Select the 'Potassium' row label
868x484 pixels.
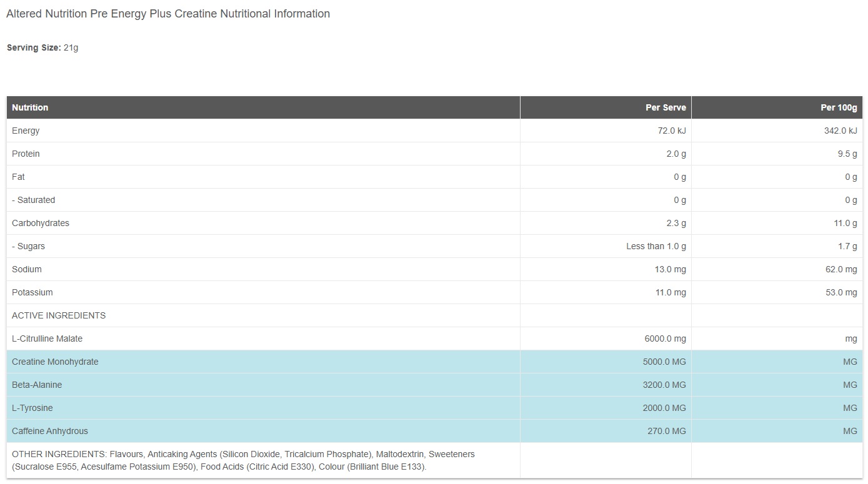pos(32,292)
